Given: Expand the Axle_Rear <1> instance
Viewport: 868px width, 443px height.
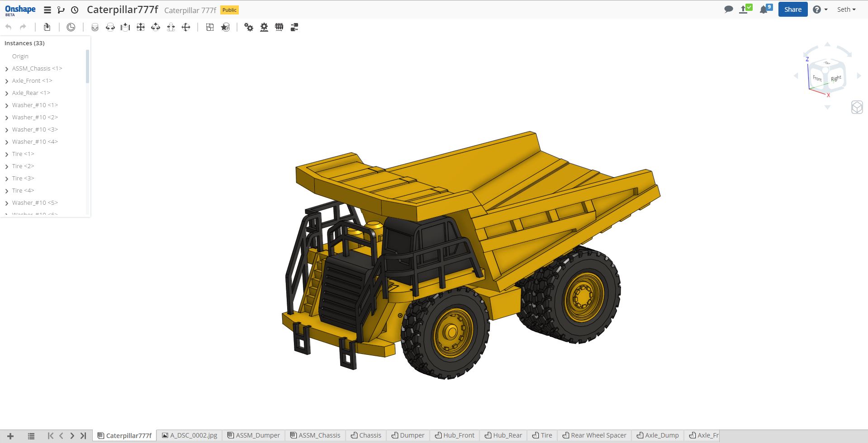Looking at the screenshot, I should tap(7, 93).
